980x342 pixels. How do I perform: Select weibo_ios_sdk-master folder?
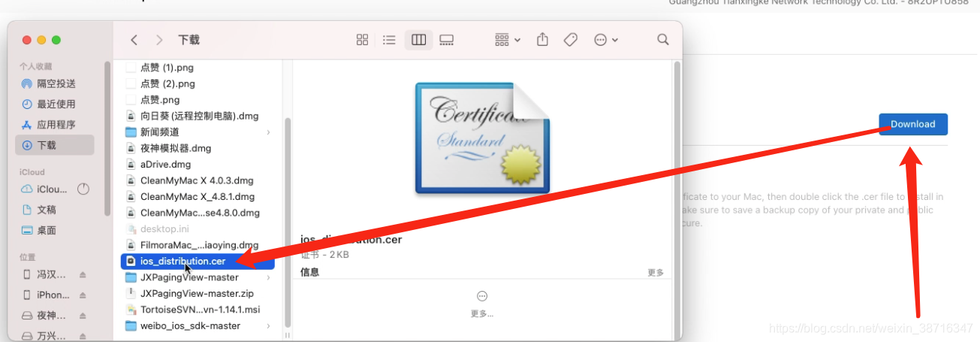pos(191,325)
